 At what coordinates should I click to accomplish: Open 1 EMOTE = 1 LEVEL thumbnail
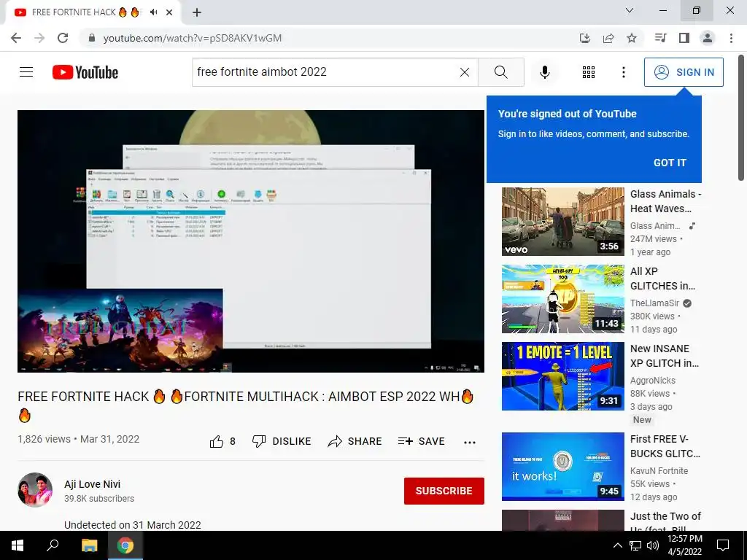tap(562, 376)
